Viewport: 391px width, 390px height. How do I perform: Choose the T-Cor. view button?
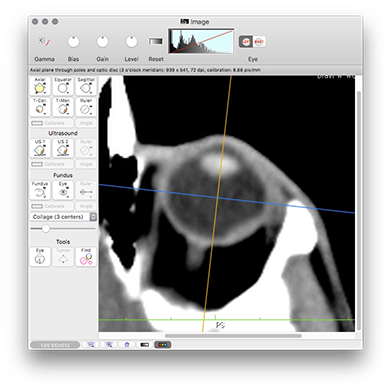pos(40,107)
